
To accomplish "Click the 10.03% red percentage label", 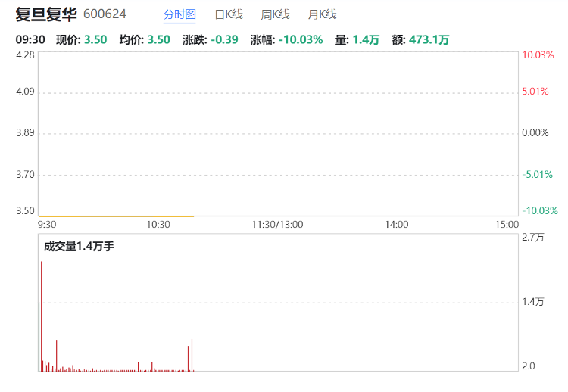I will click(538, 55).
